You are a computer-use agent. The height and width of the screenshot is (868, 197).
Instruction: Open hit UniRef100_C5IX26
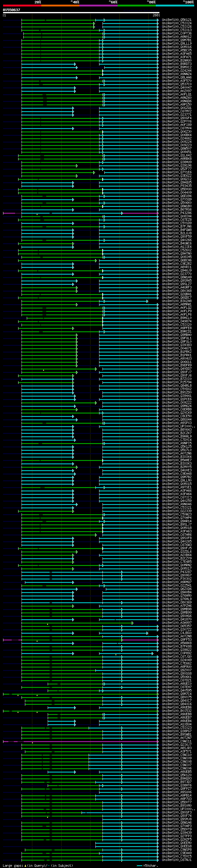point(176,26)
